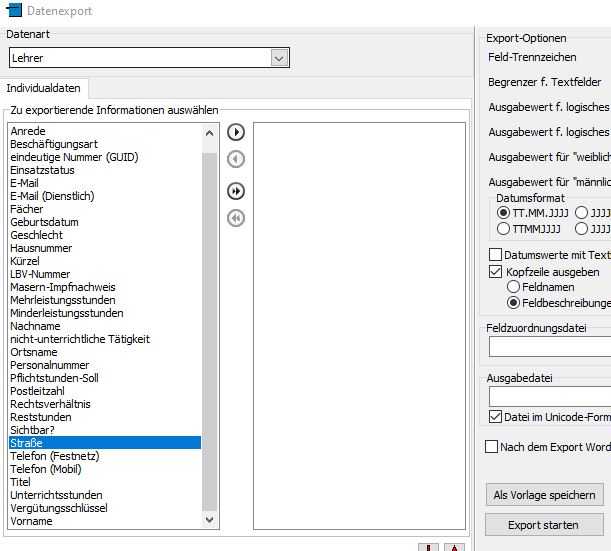
Task: Enable the Nach dem Export Word checkbox
Action: tap(491, 447)
